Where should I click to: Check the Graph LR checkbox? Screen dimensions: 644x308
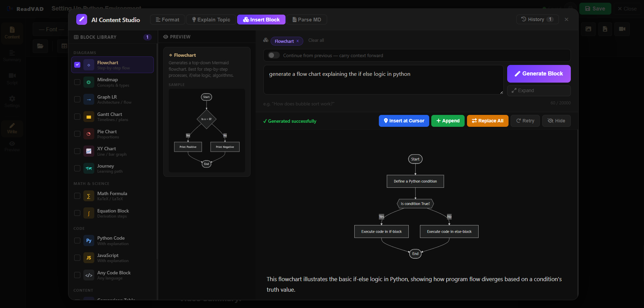[x=77, y=99]
